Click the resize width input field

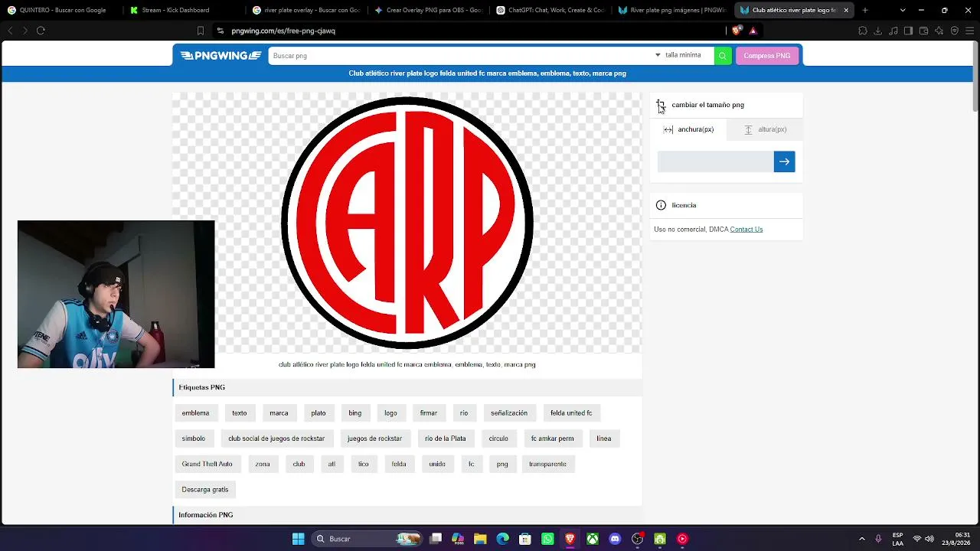715,161
